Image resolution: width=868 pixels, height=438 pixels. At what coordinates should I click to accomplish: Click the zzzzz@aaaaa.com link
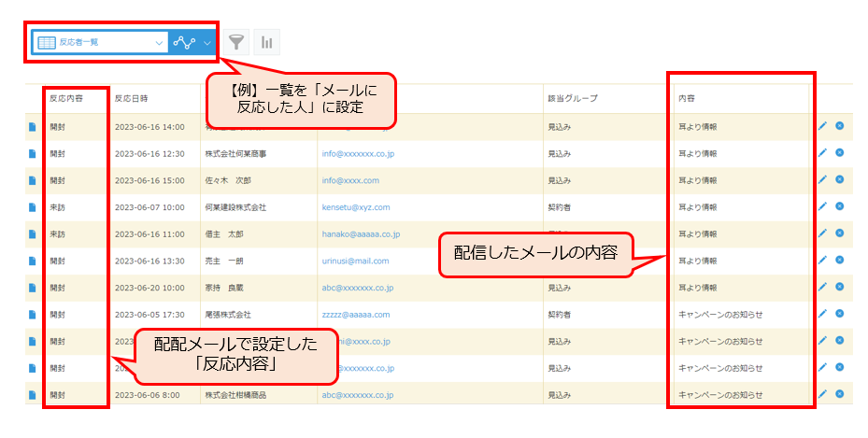point(356,315)
